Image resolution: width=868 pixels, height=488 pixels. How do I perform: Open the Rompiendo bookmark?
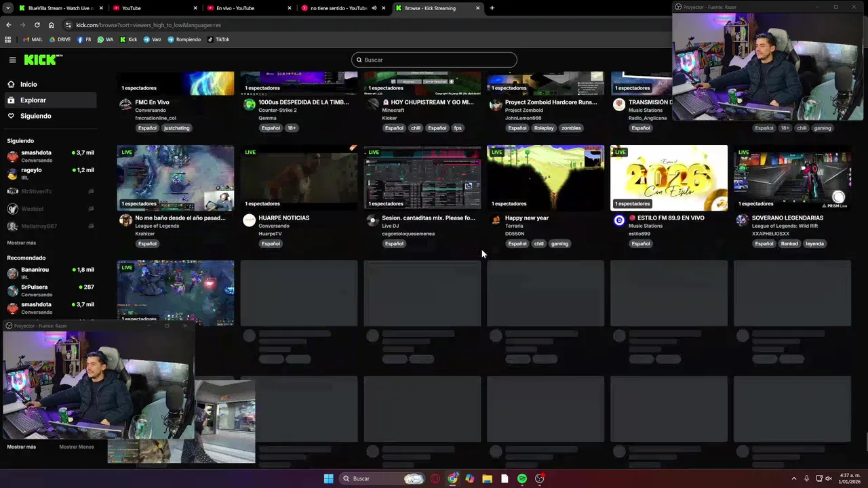[184, 39]
